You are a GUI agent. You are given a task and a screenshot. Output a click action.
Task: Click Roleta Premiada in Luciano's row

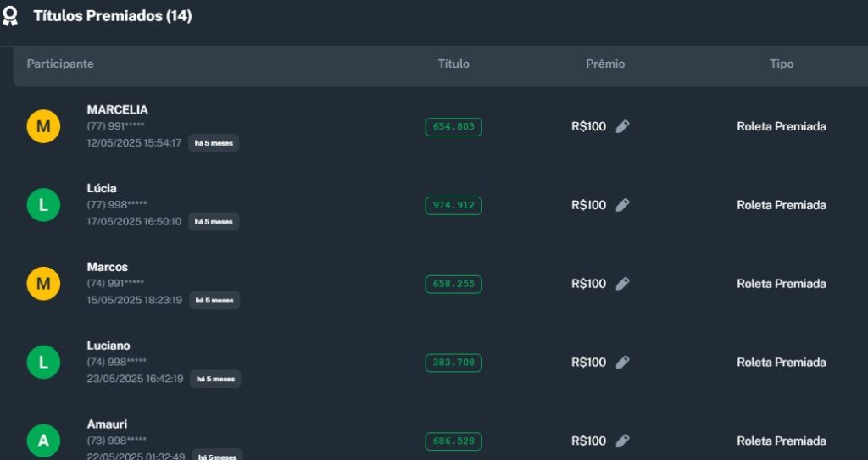(x=782, y=363)
